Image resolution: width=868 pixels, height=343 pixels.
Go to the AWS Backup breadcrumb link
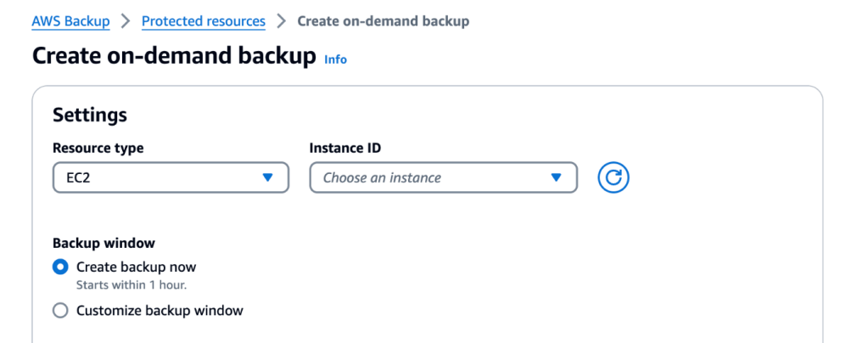pos(70,21)
